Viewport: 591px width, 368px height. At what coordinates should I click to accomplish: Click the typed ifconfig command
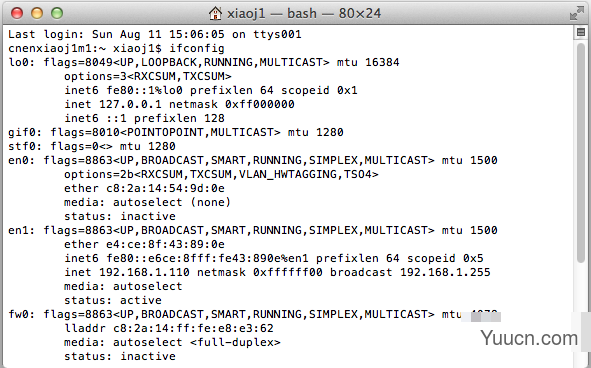(x=197, y=48)
